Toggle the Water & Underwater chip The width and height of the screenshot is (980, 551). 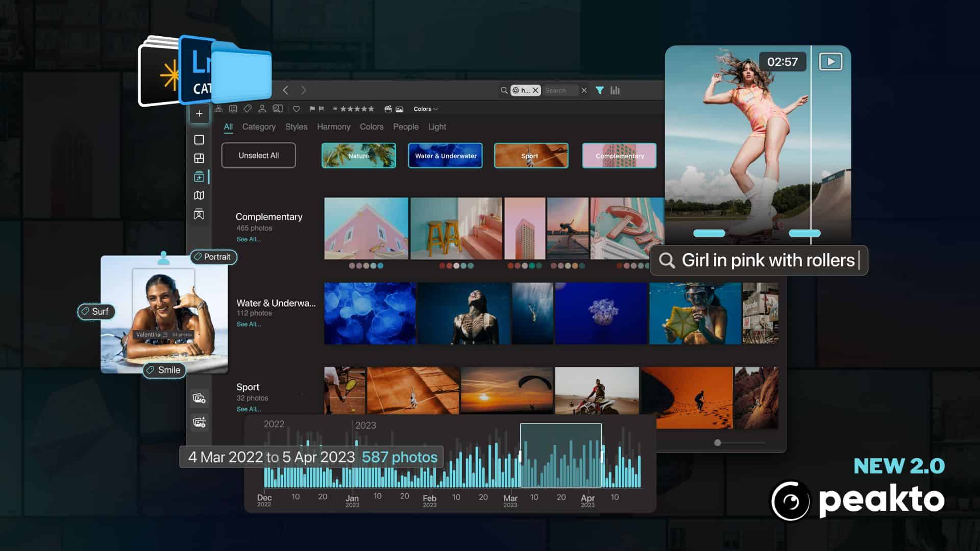(446, 156)
